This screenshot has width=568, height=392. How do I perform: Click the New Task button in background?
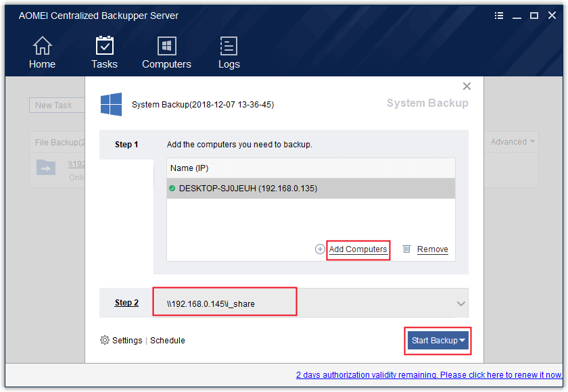click(x=57, y=105)
